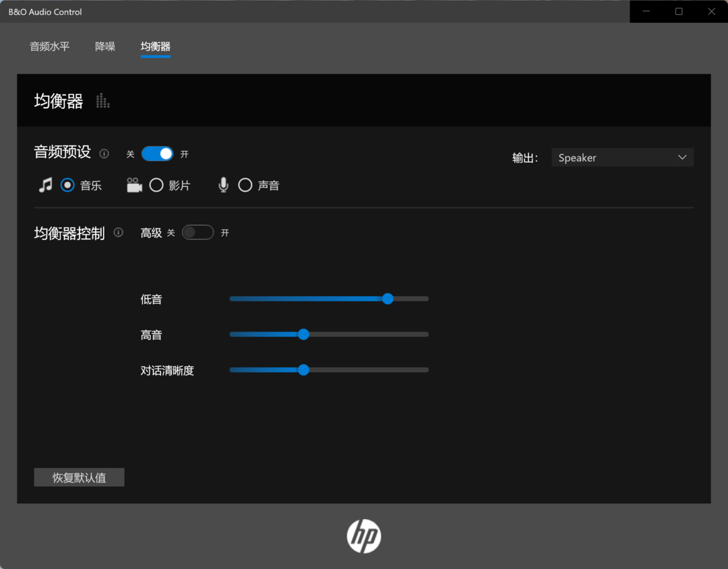Choose the 声音 preset radio button
728x569 pixels.
(245, 185)
